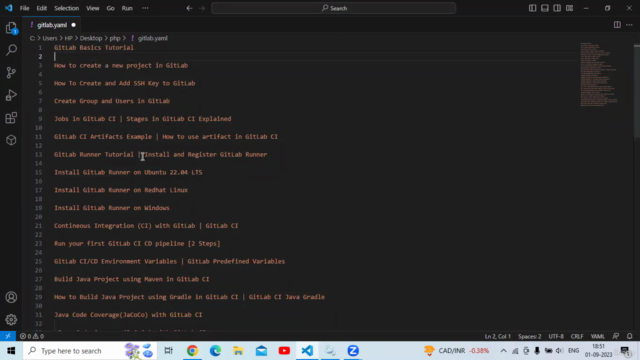The width and height of the screenshot is (640, 360).
Task: Change indentation via Spaces: 2
Action: point(529,336)
